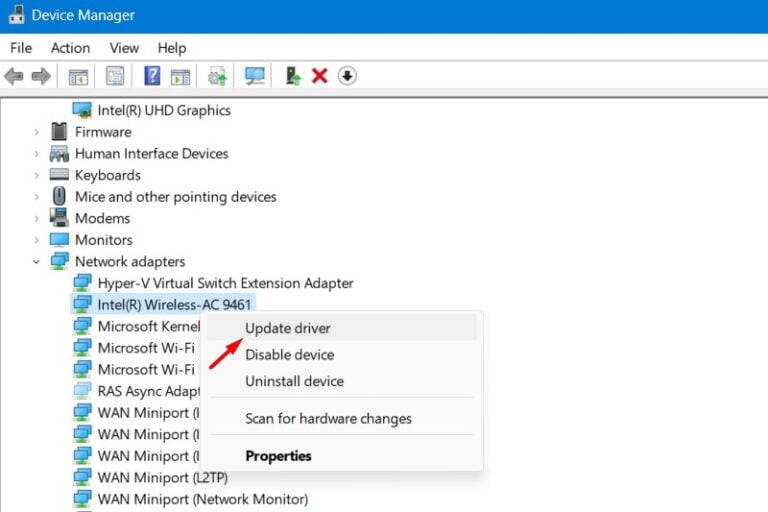Image resolution: width=768 pixels, height=512 pixels.
Task: Expand the Human Interface Devices node
Action: pos(36,153)
